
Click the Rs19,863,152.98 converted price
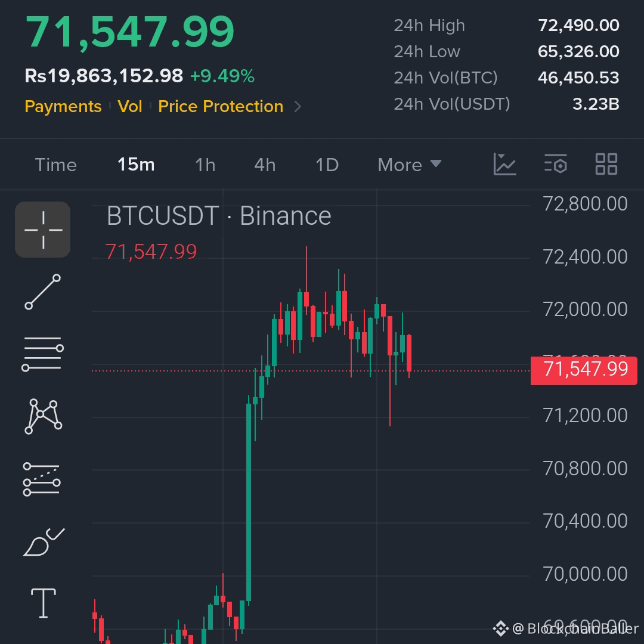point(104,76)
